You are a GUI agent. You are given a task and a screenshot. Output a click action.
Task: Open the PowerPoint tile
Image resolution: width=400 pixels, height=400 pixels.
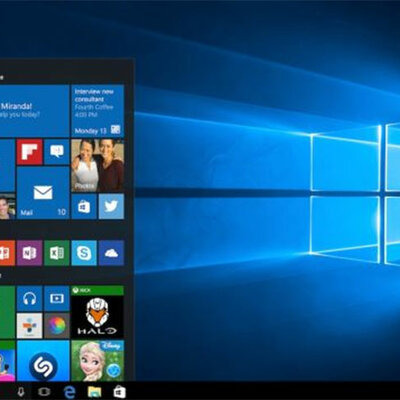(x=7, y=253)
